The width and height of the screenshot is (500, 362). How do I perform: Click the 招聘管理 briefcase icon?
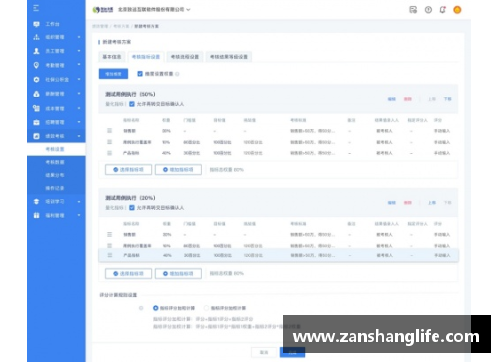click(36, 122)
